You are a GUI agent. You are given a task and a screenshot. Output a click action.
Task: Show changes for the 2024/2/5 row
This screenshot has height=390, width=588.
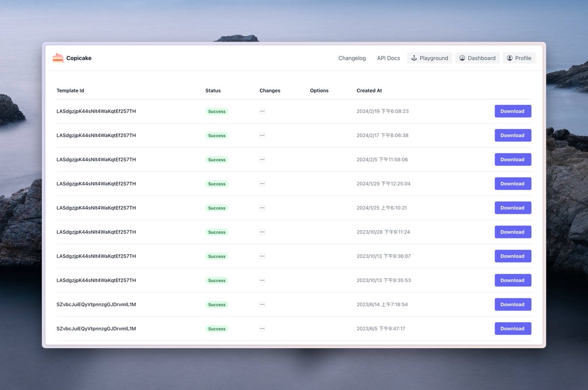[x=262, y=159]
